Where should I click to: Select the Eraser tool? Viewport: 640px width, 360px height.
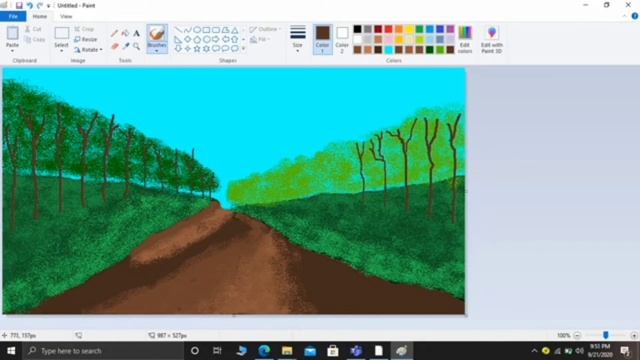tap(115, 47)
